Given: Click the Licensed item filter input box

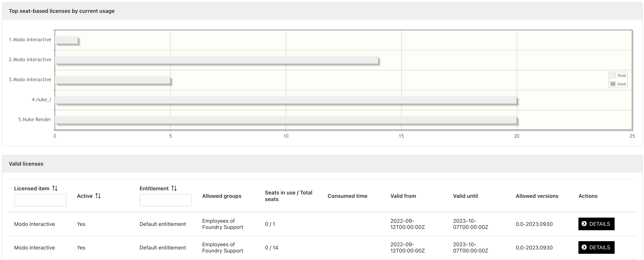Looking at the screenshot, I should tap(40, 200).
